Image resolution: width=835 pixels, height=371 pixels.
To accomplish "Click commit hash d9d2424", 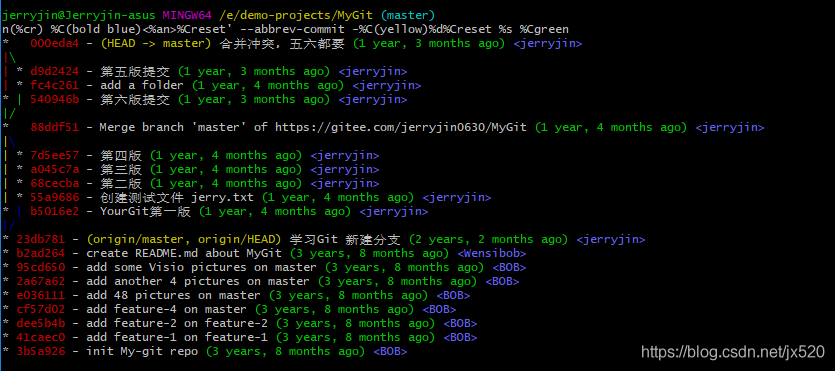I will pos(54,72).
